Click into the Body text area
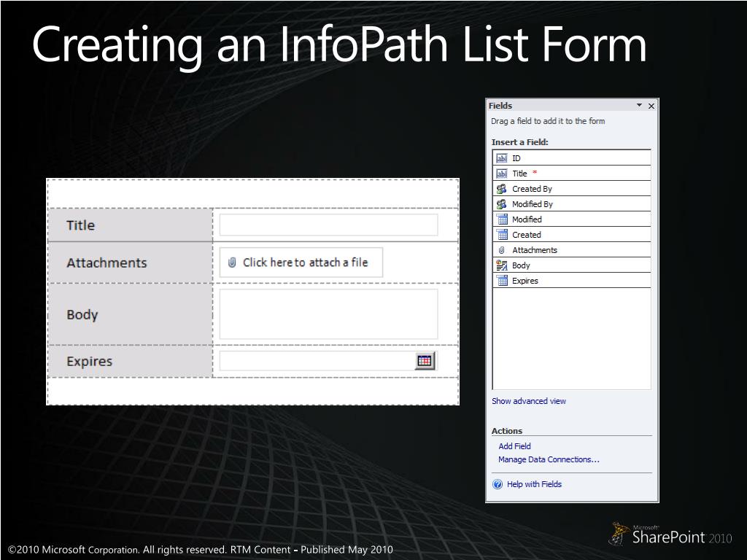The image size is (747, 560). tap(328, 314)
